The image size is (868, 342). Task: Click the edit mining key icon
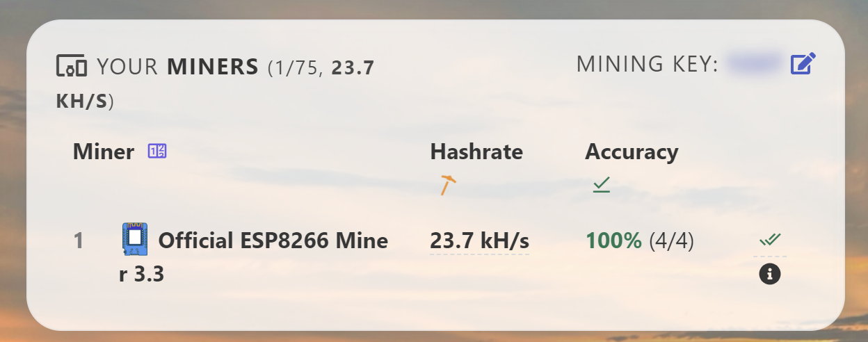pos(803,64)
